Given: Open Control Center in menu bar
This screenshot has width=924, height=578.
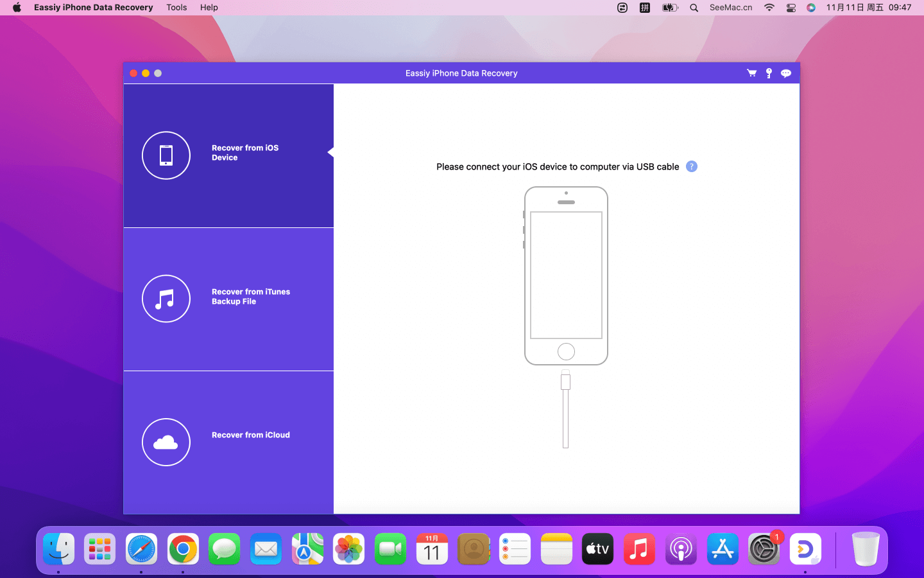Looking at the screenshot, I should click(791, 8).
